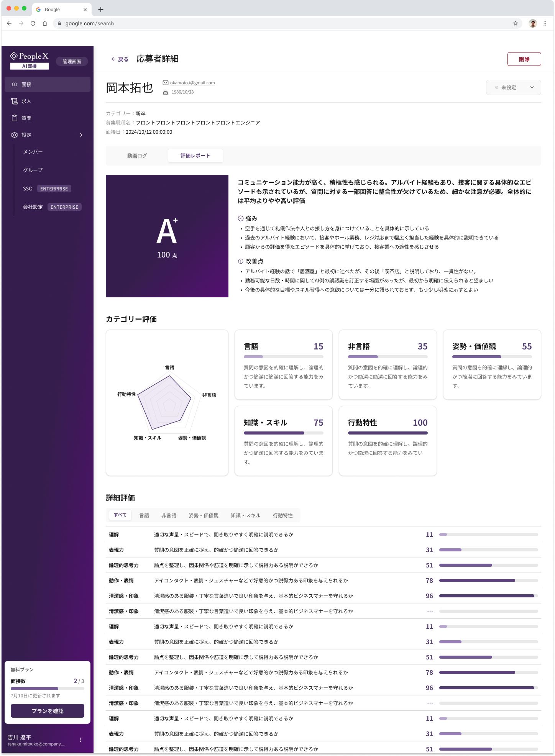This screenshot has height=756, width=555.
Task: Open the user menu three-dot icon
Action: [80, 740]
